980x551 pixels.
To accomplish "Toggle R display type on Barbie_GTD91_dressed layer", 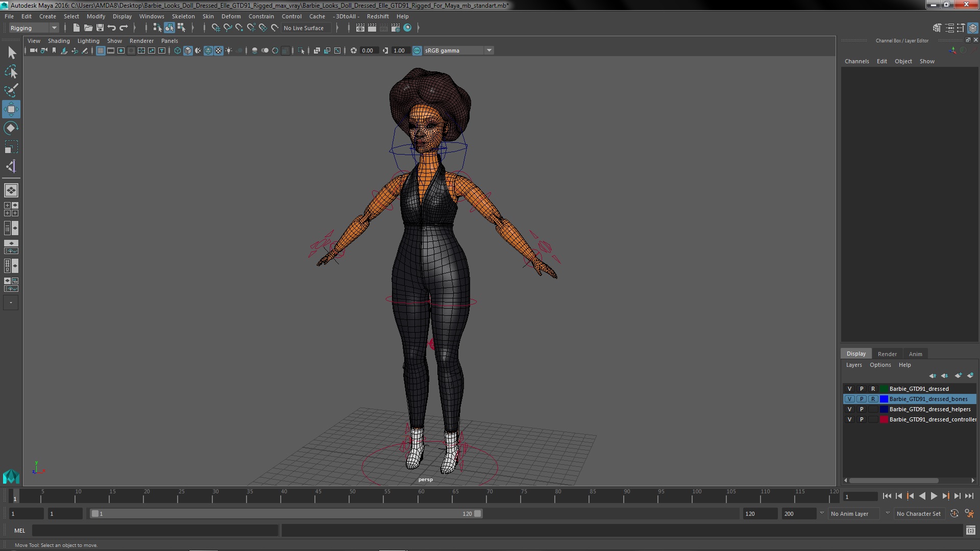I will pyautogui.click(x=873, y=389).
